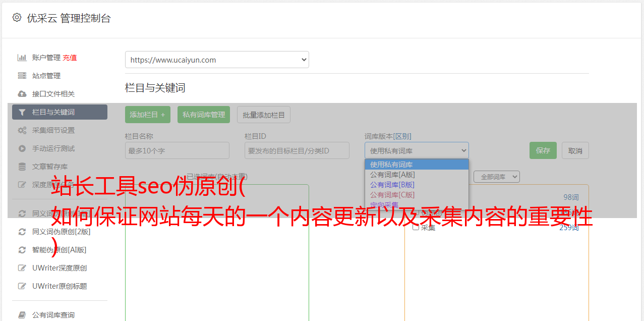Image resolution: width=644 pixels, height=321 pixels.
Task: Click the red 充值 link
Action: (70, 58)
